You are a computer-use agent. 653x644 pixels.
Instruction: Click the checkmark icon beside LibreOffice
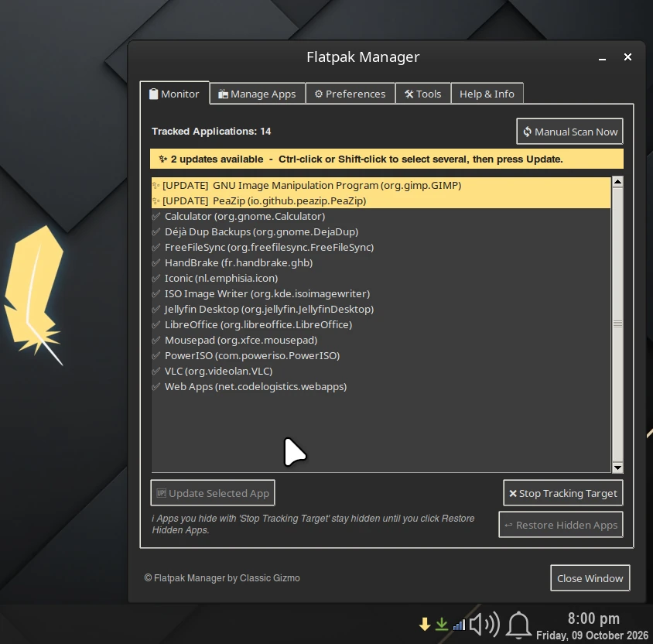click(x=156, y=324)
